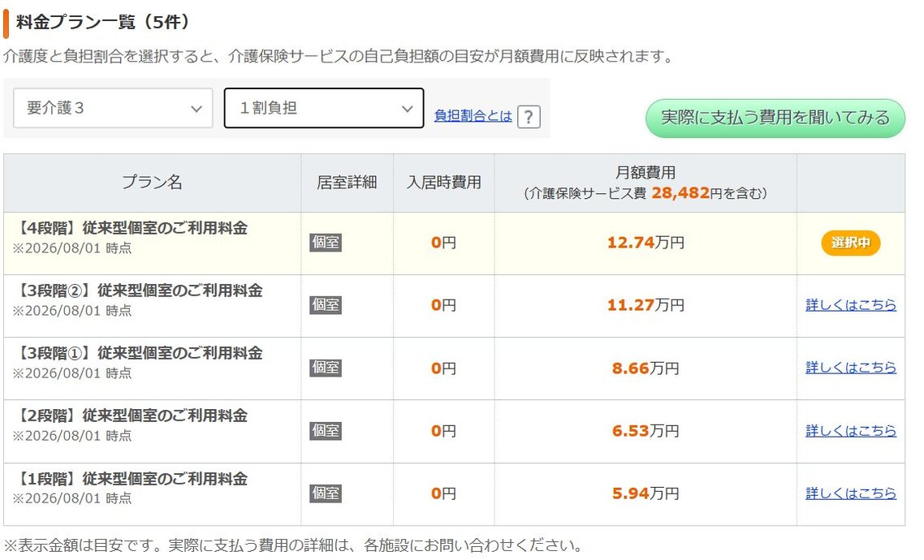
Task: Click the 6.53万円 monthly fee
Action: 646,430
